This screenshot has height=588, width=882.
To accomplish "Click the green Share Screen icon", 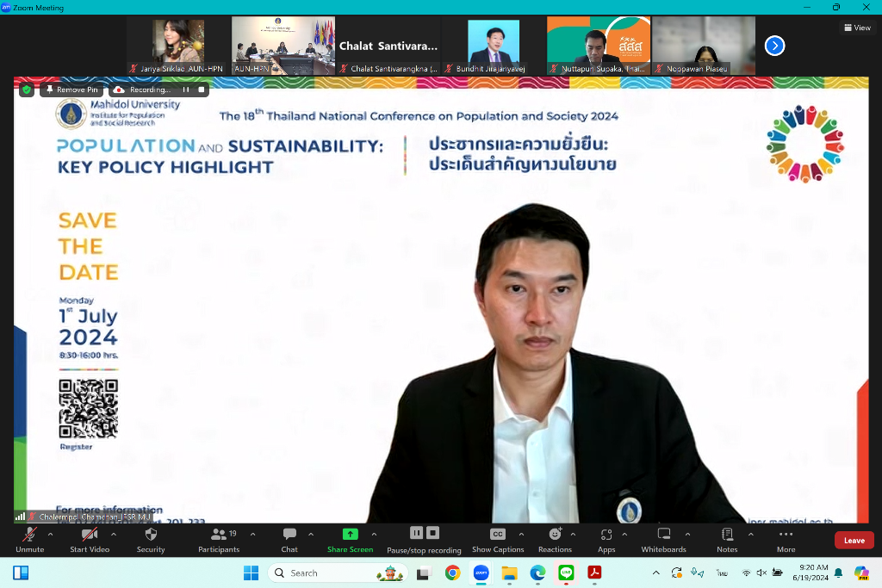I will 350,534.
